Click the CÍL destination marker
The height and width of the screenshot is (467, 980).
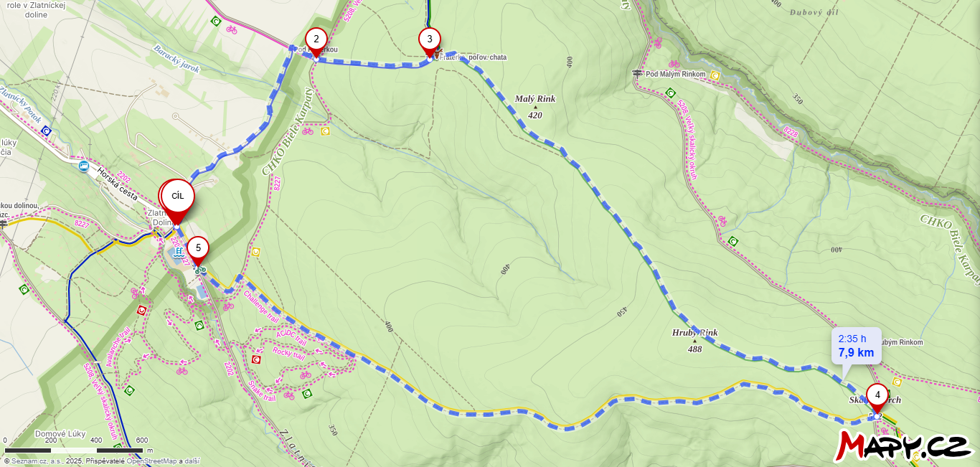click(177, 196)
